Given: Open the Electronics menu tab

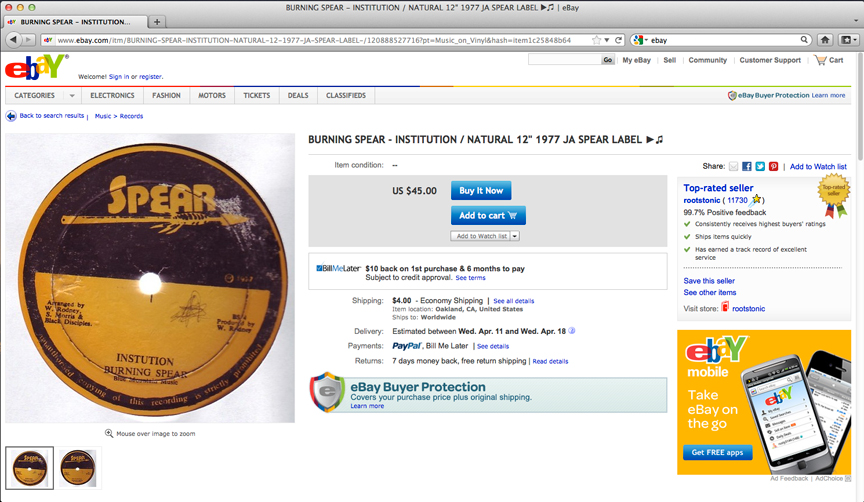Looking at the screenshot, I should (112, 95).
